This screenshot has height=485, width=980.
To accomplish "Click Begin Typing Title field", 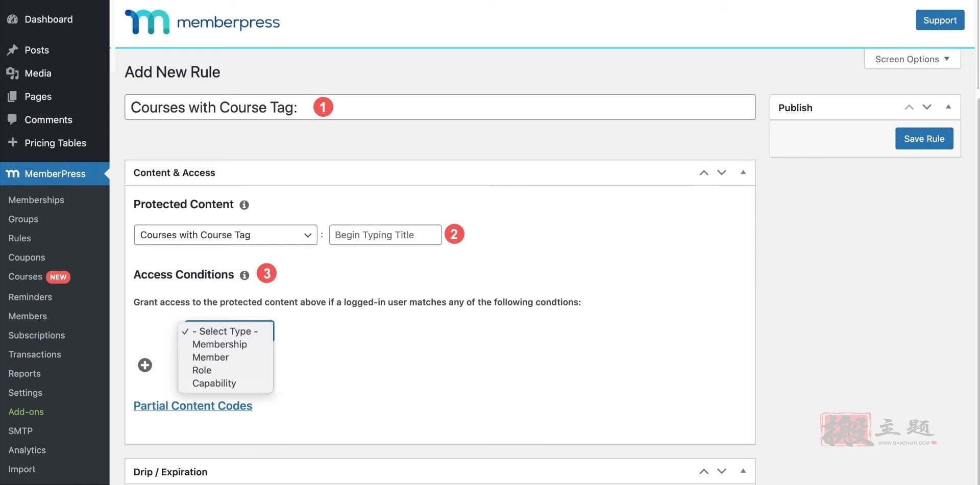I will pos(385,235).
